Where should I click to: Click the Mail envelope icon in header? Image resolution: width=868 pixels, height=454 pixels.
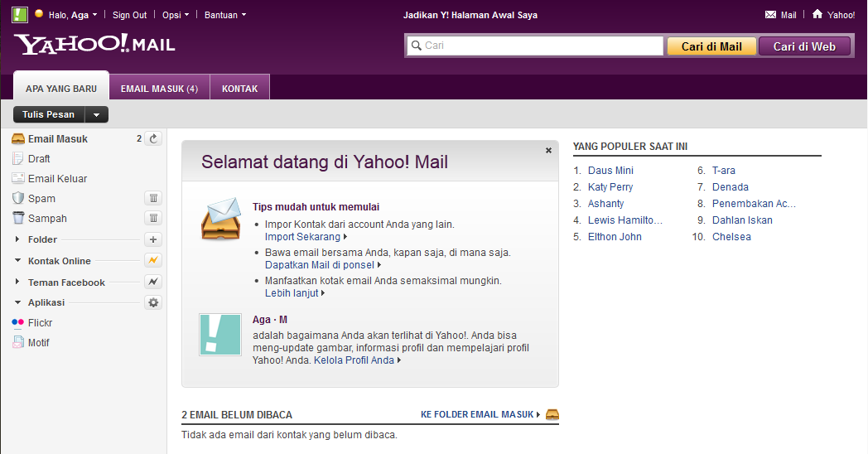point(770,15)
